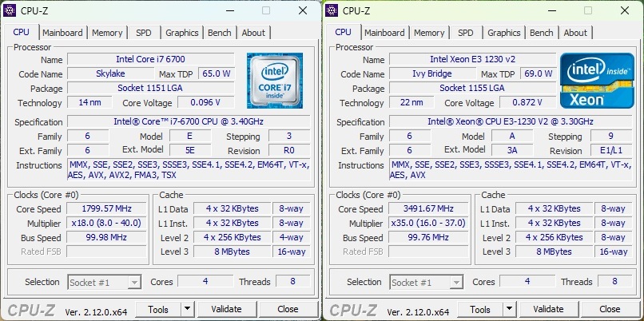Click ext. model value '3A'
The width and height of the screenshot is (644, 321).
512,150
